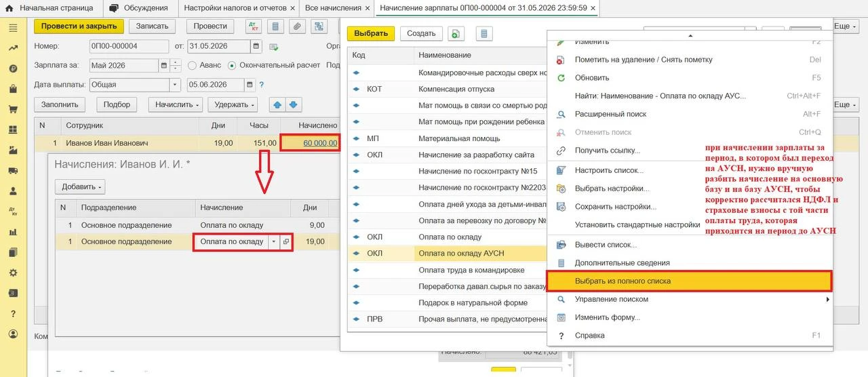Select the Компенсация отпуска row in list
Image resolution: width=868 pixels, height=377 pixels.
[x=447, y=89]
